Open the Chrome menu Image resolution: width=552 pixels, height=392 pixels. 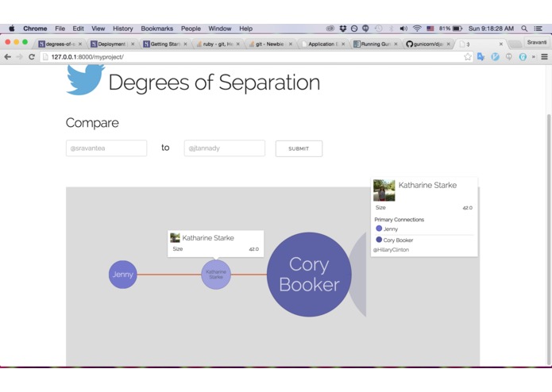[35, 29]
